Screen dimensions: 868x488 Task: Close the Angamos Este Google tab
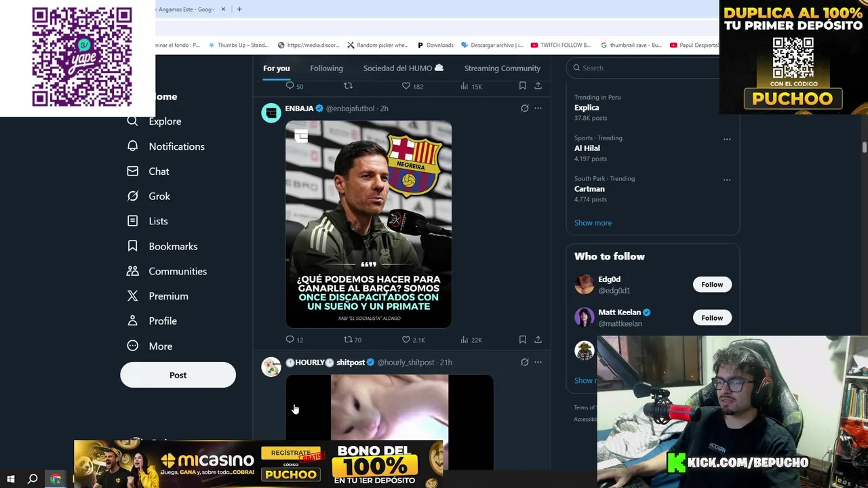point(223,9)
